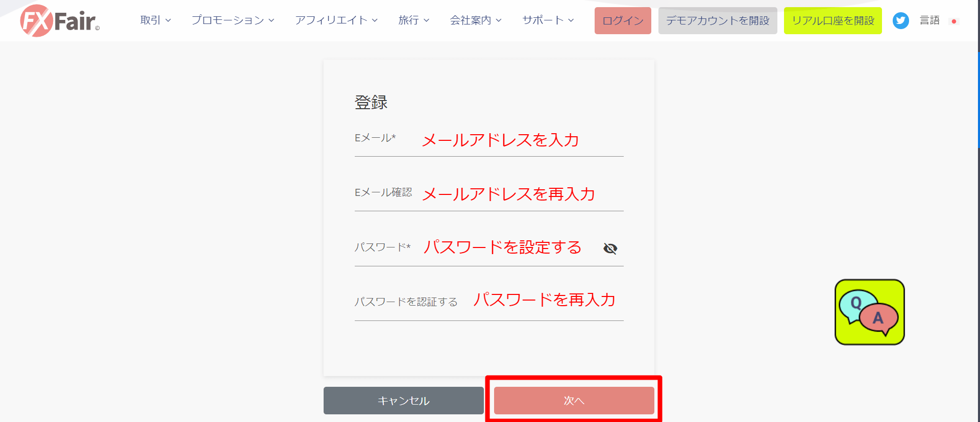The image size is (980, 422).
Task: Click the ログイン button
Action: tap(622, 20)
